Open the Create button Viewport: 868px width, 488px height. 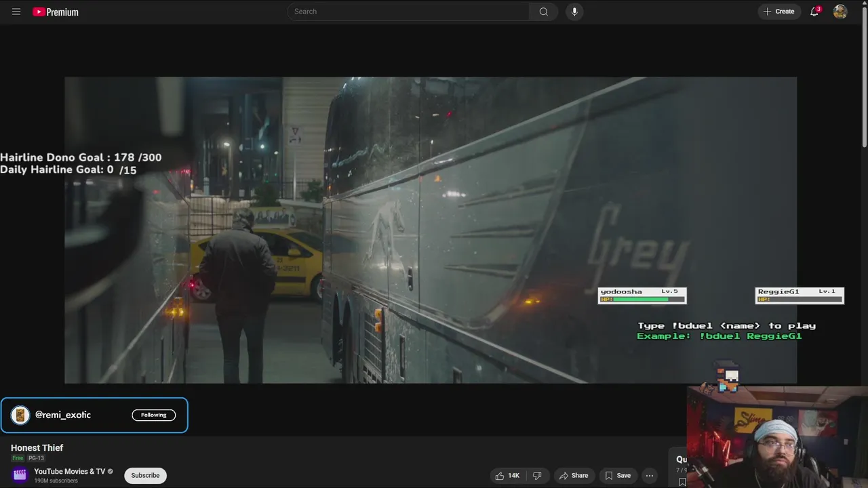pyautogui.click(x=778, y=12)
